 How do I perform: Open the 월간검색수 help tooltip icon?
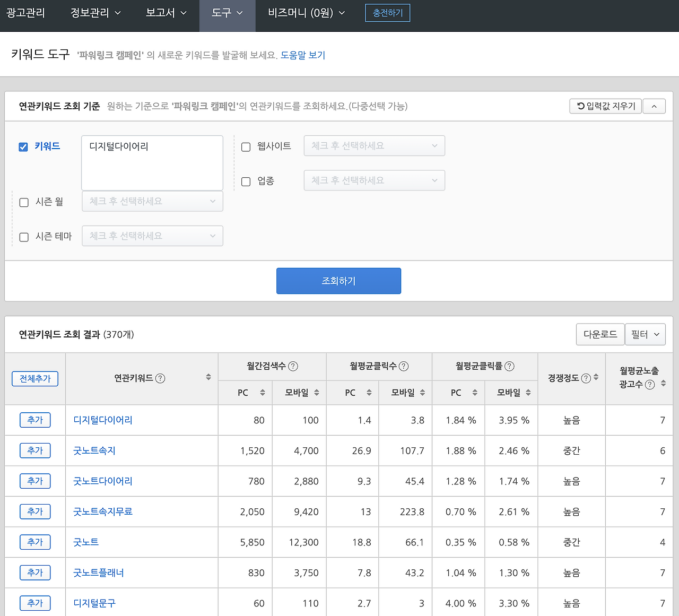[x=295, y=366]
